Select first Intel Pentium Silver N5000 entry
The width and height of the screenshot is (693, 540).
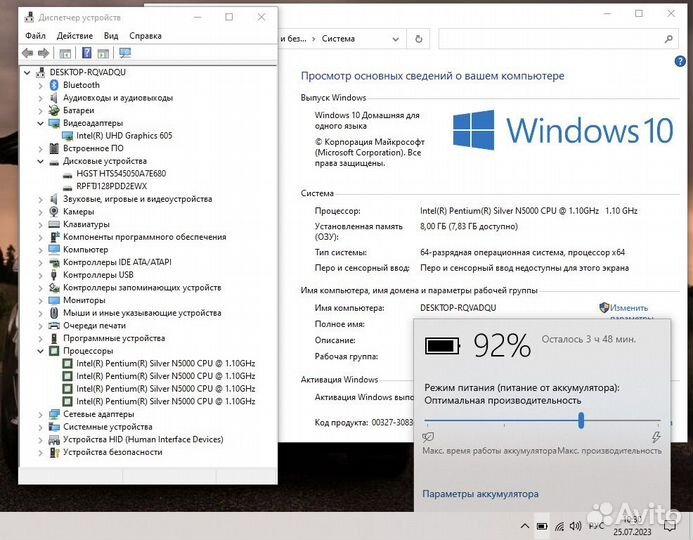coord(165,363)
